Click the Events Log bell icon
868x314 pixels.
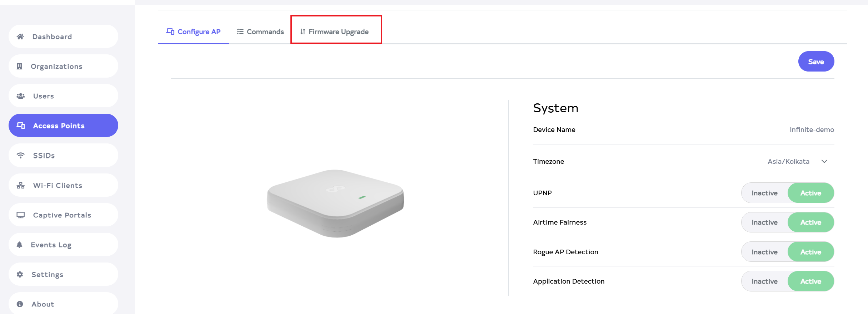(x=20, y=245)
